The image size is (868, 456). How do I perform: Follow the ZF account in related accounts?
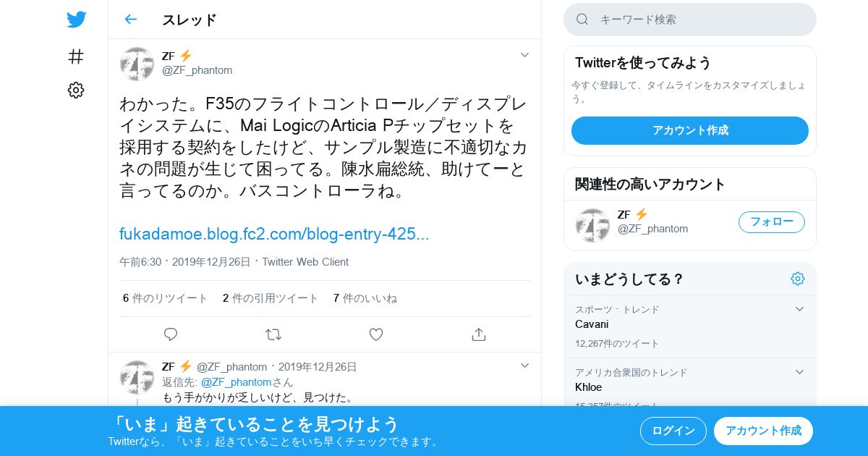(772, 222)
